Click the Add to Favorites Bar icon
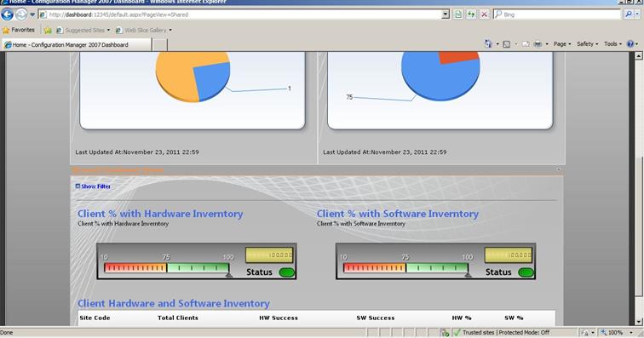Screen dimensions: 644x338 (x=48, y=31)
